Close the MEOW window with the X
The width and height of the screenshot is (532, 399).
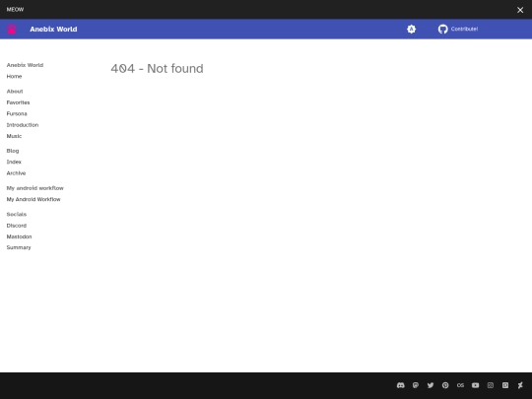click(x=520, y=10)
